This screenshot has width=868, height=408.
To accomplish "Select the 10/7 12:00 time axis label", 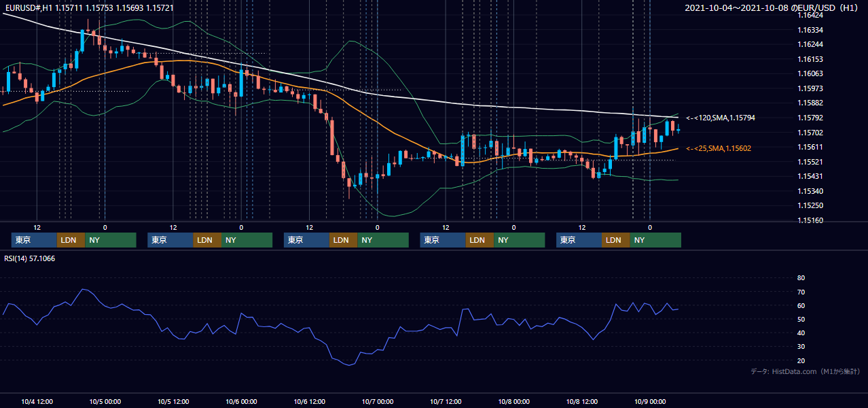I will pyautogui.click(x=446, y=402).
